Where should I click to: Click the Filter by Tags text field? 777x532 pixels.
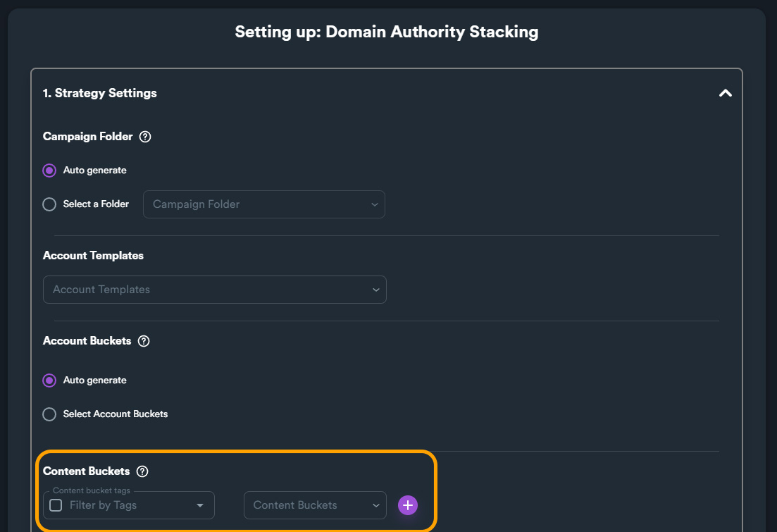pos(127,505)
